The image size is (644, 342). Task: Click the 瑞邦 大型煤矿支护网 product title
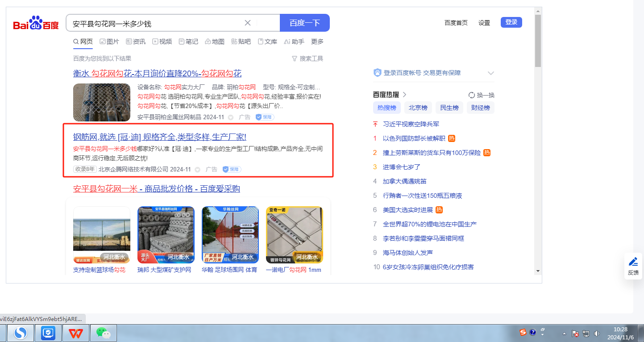164,270
